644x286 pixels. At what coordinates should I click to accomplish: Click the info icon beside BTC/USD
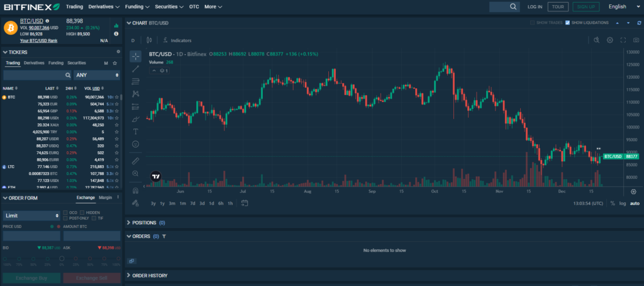47,21
